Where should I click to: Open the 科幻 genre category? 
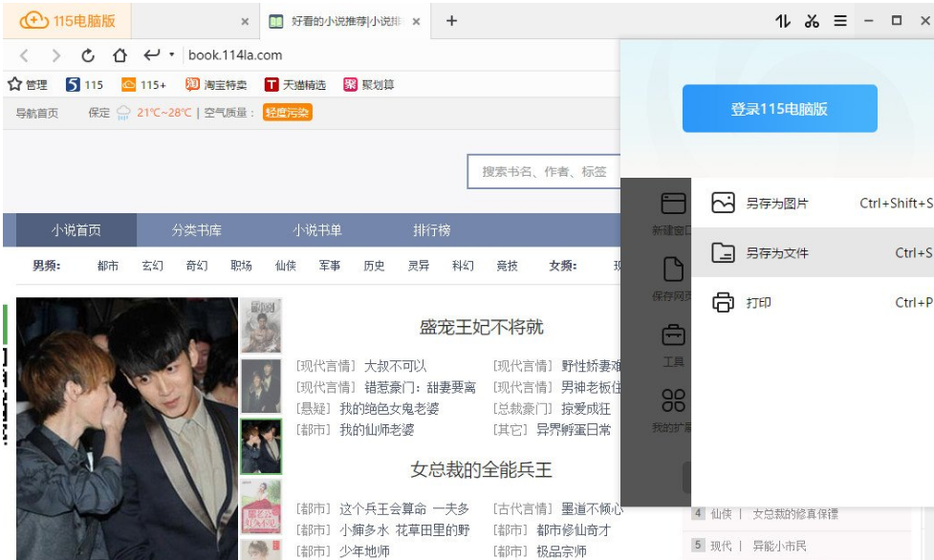click(x=463, y=266)
